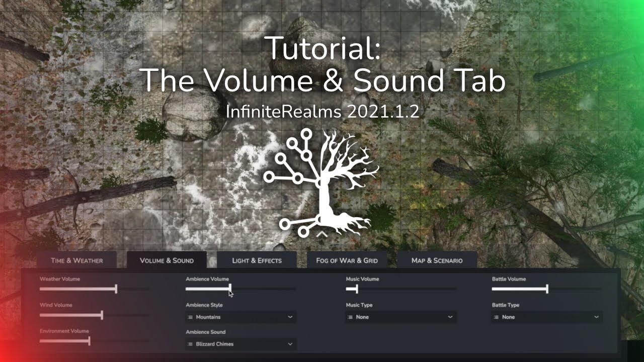
Task: Select the Volume & Sound tab
Action: (167, 260)
